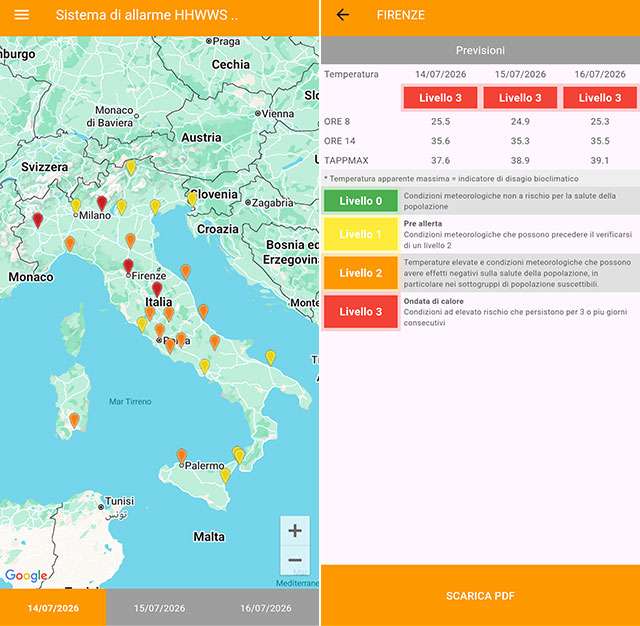The height and width of the screenshot is (626, 640).
Task: Select the yellow pin near Slovenia border
Action: (x=192, y=199)
